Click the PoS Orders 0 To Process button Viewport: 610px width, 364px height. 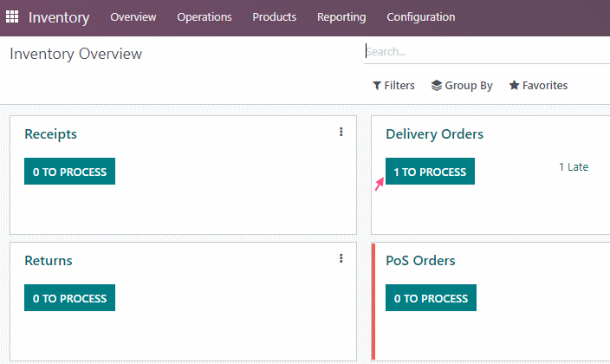pyautogui.click(x=431, y=298)
